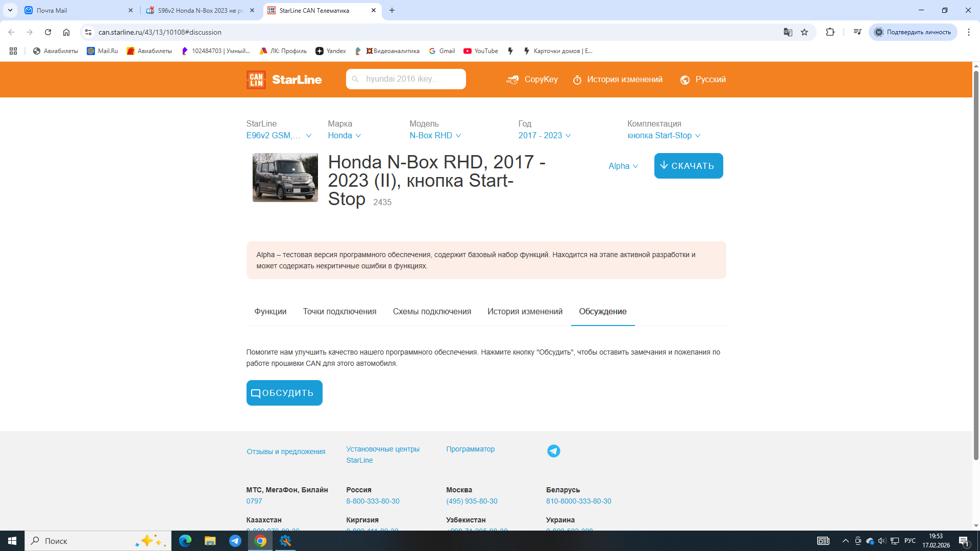Expand the Модель N-Box RHD dropdown
This screenshot has width=980, height=551.
pyautogui.click(x=435, y=135)
